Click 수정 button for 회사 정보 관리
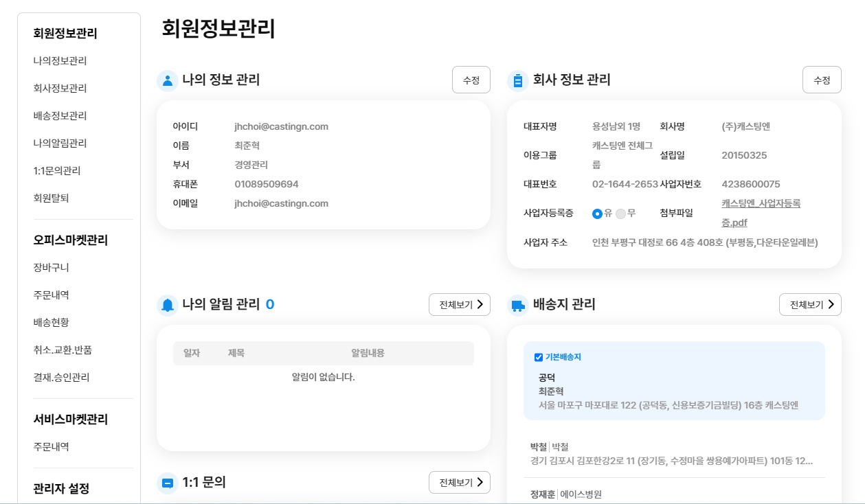Image resolution: width=865 pixels, height=504 pixels. [822, 80]
